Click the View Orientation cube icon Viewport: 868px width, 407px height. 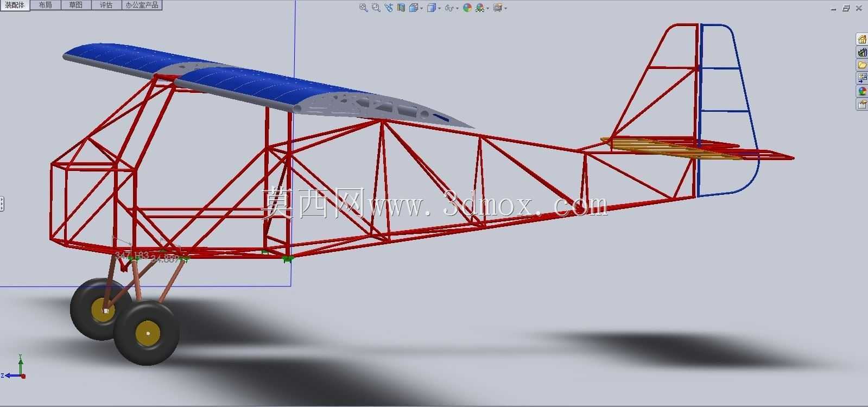coord(414,8)
